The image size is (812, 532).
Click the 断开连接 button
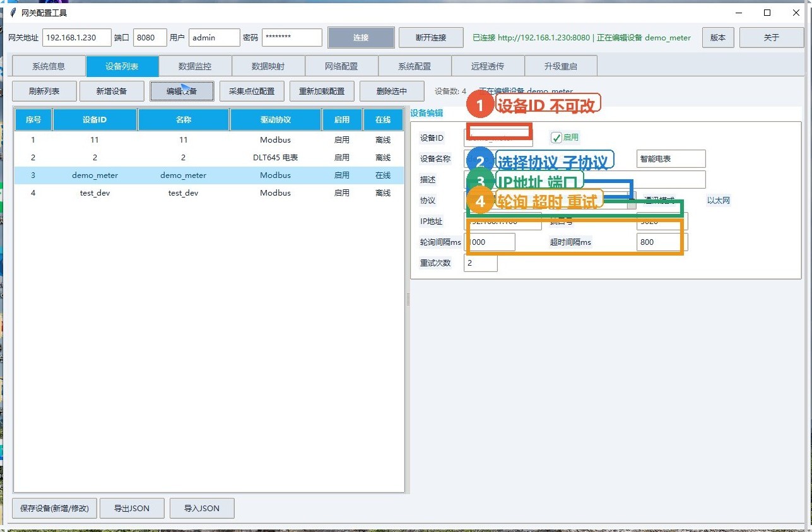[x=431, y=38]
